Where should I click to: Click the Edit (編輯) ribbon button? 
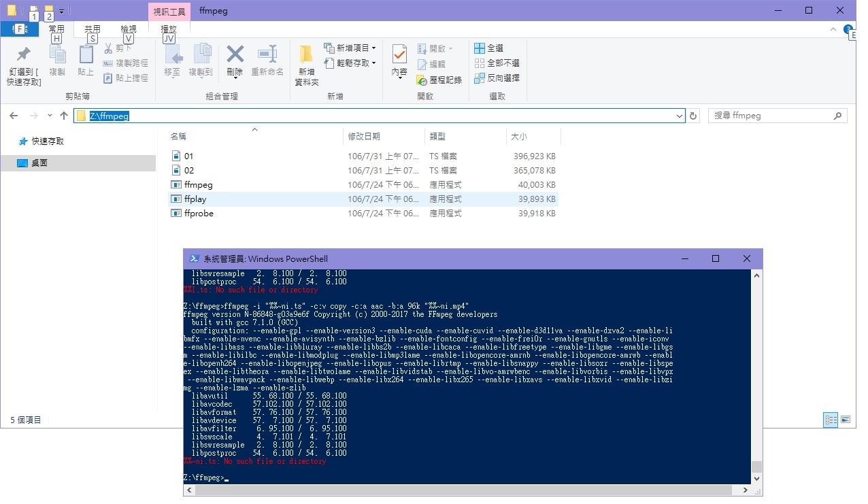(x=431, y=64)
